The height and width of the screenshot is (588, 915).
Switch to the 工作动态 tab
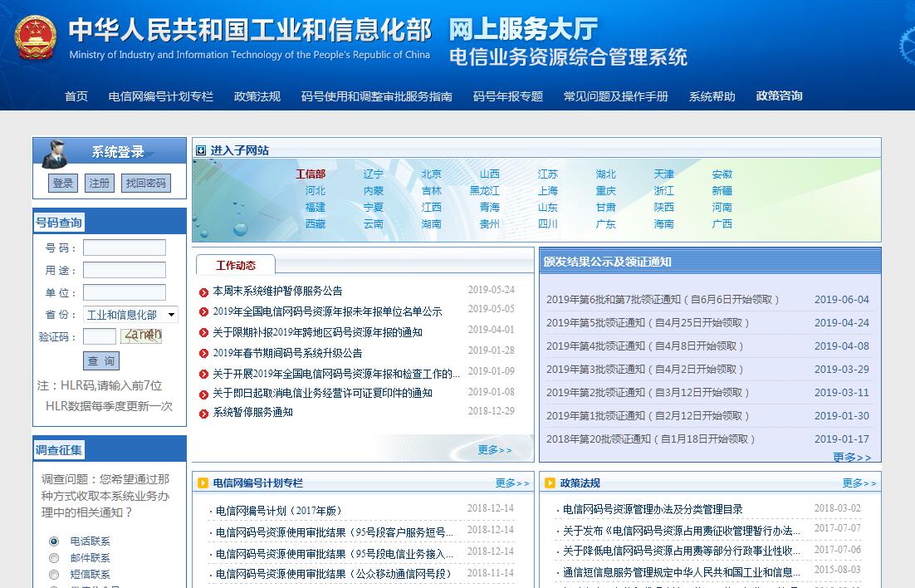tap(236, 266)
